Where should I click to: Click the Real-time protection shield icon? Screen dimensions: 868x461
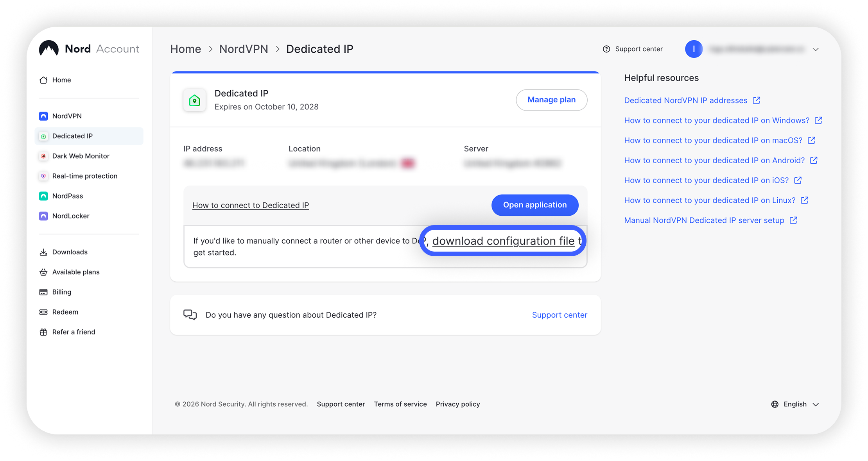tap(43, 176)
